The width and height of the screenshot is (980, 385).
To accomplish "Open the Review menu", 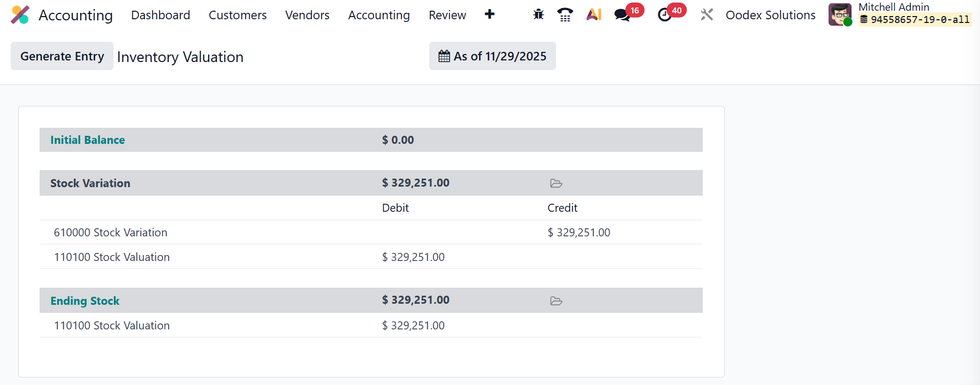I will coord(447,15).
